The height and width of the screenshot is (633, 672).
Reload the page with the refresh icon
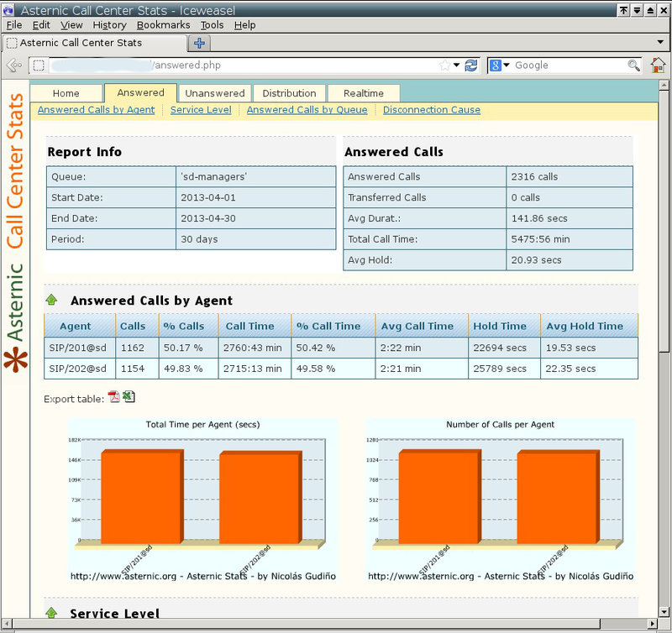pos(471,65)
